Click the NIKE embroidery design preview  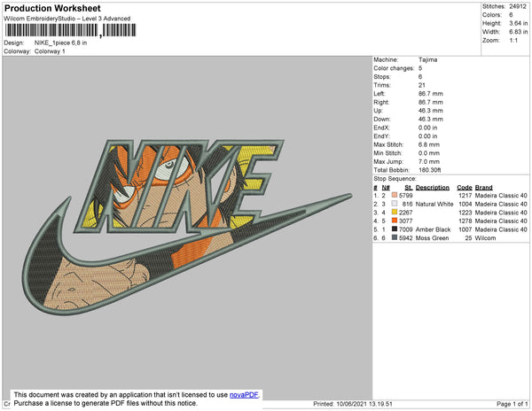[x=188, y=227]
